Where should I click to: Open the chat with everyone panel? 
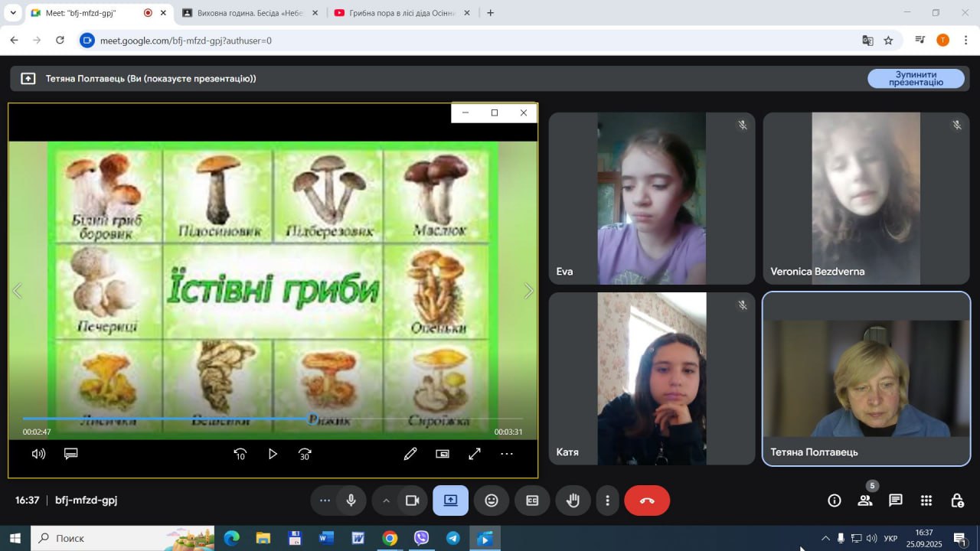pos(896,500)
